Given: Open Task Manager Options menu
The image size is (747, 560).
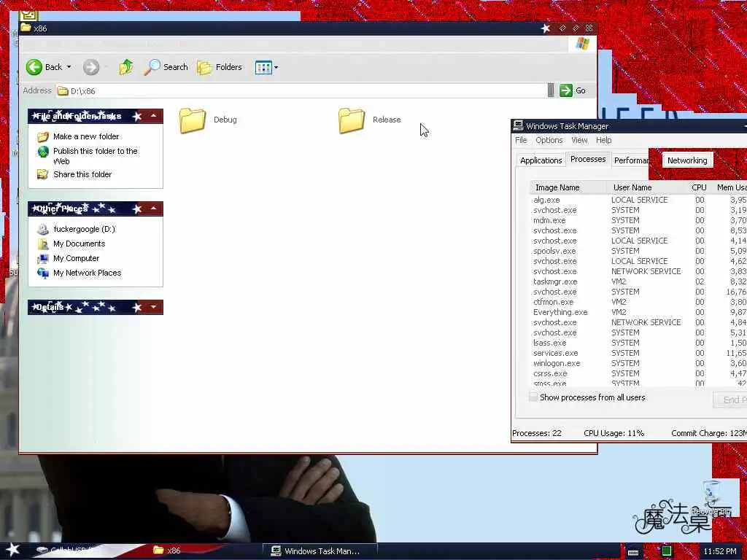Looking at the screenshot, I should pos(549,140).
